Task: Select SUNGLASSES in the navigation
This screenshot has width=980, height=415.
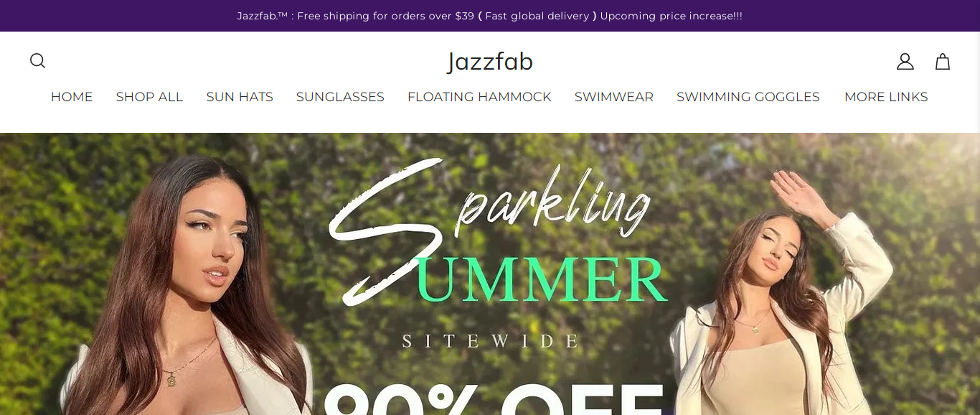Action: point(340,97)
